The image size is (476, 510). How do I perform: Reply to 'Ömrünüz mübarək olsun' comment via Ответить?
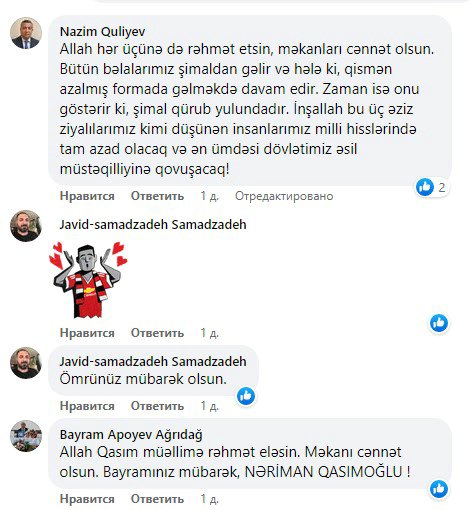pos(157,406)
